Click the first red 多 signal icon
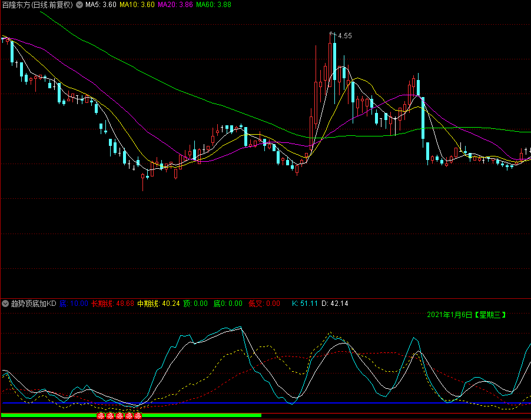531x420 pixels. pyautogui.click(x=101, y=416)
